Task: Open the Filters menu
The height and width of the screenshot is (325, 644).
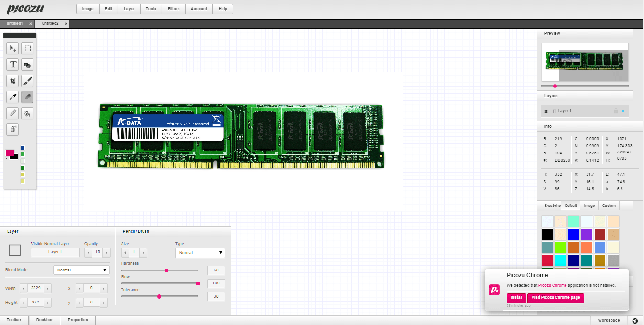Action: 174,9
